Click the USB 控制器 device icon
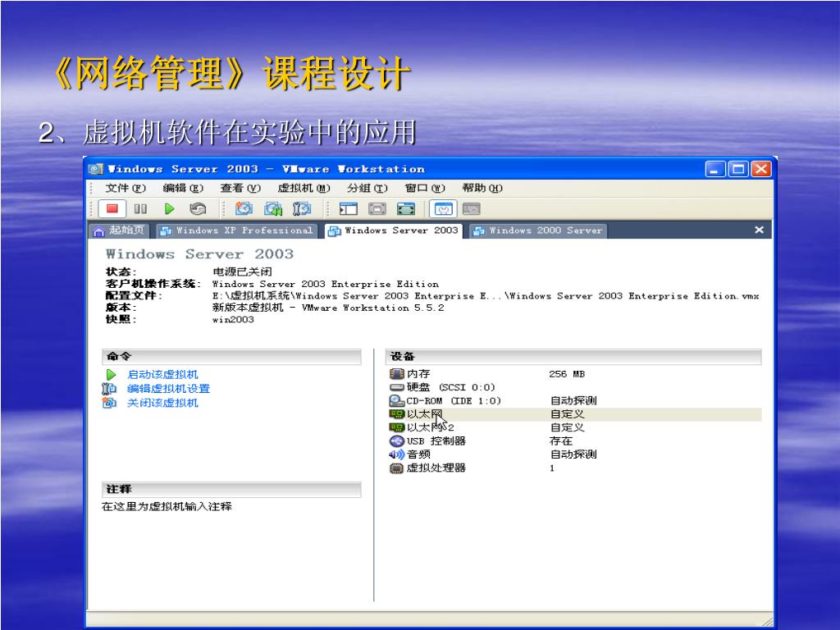Viewport: 840px width, 630px height. (x=396, y=441)
